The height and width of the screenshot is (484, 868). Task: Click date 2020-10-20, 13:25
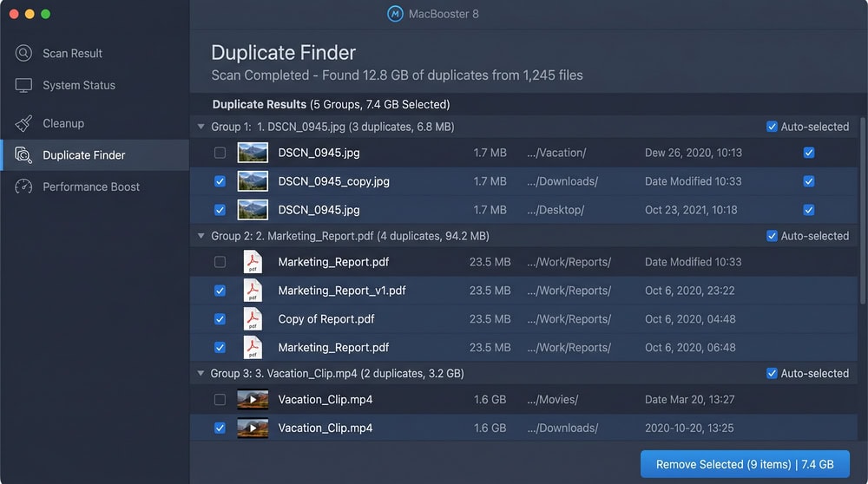tap(689, 428)
